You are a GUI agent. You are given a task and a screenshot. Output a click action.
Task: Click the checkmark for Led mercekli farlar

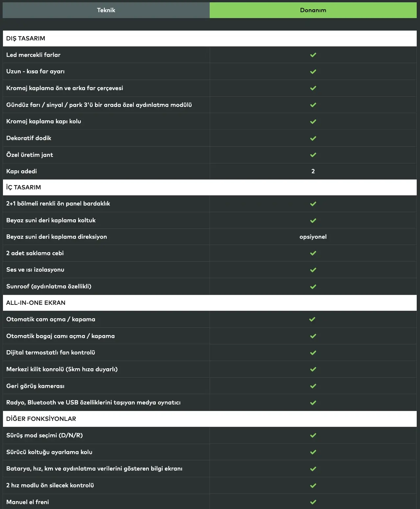[x=313, y=55]
